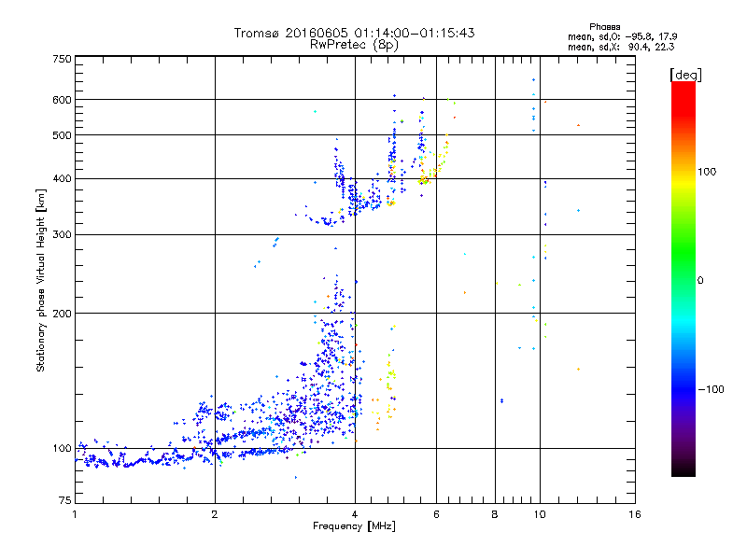Click the 750 tick label on the height axis
This screenshot has width=747, height=560.
point(62,59)
